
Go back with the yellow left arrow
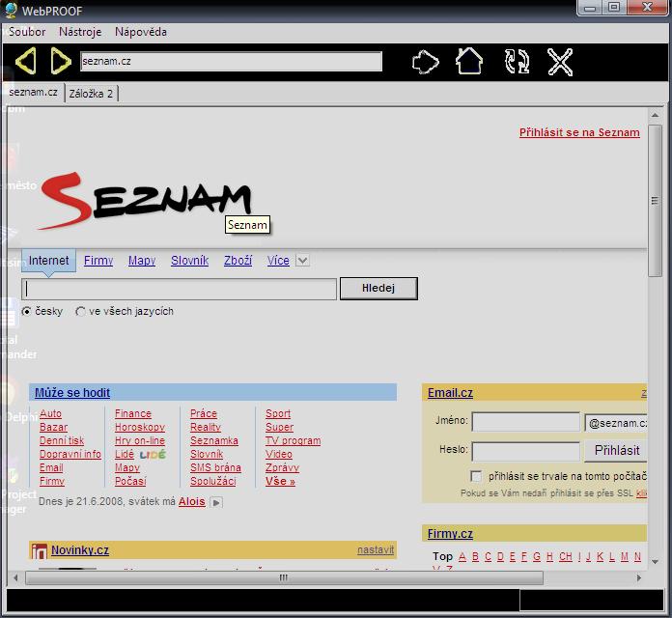[x=26, y=61]
